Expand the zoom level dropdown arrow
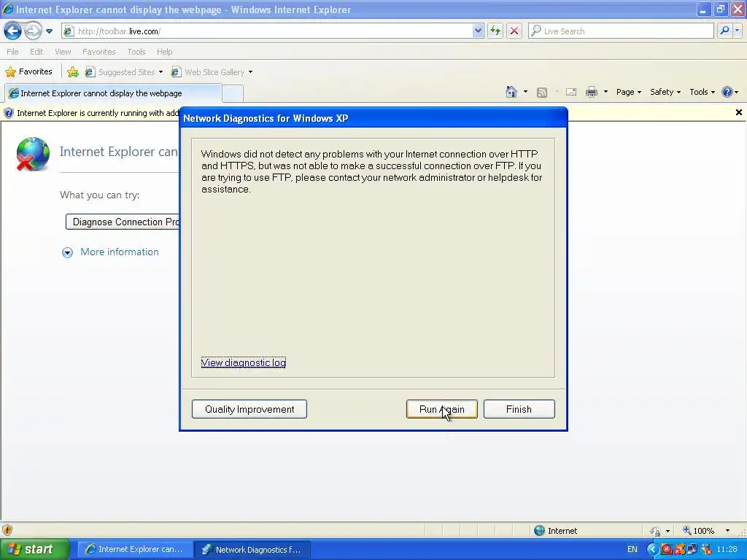This screenshot has width=747, height=560. click(x=727, y=531)
